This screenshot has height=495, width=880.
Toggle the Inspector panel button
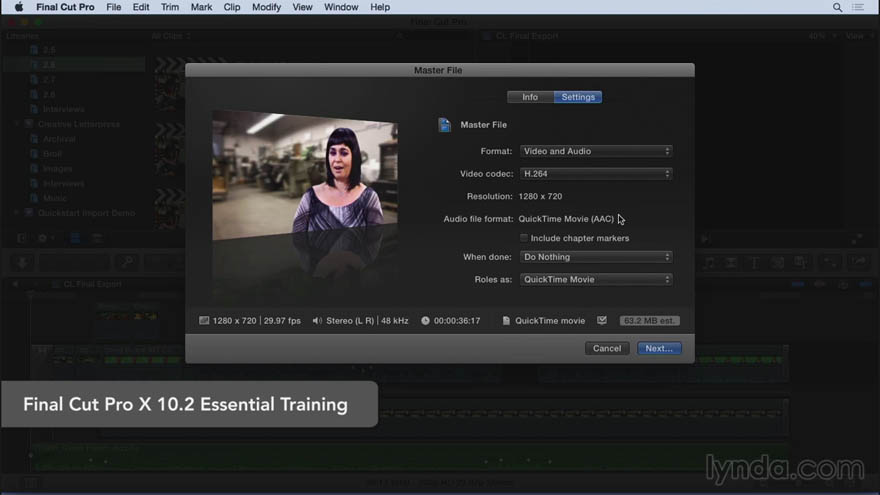click(x=830, y=262)
